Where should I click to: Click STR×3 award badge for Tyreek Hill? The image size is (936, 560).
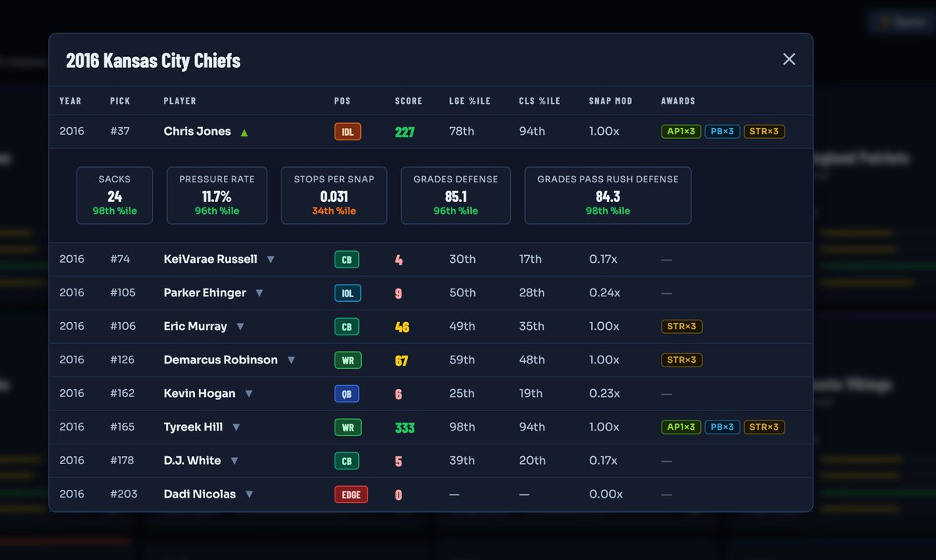click(x=764, y=427)
